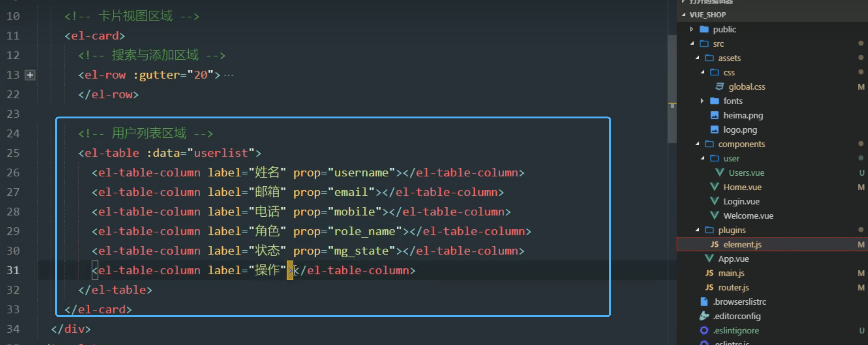The height and width of the screenshot is (345, 868).
Task: Open Welcome.vue from explorer
Action: (748, 216)
